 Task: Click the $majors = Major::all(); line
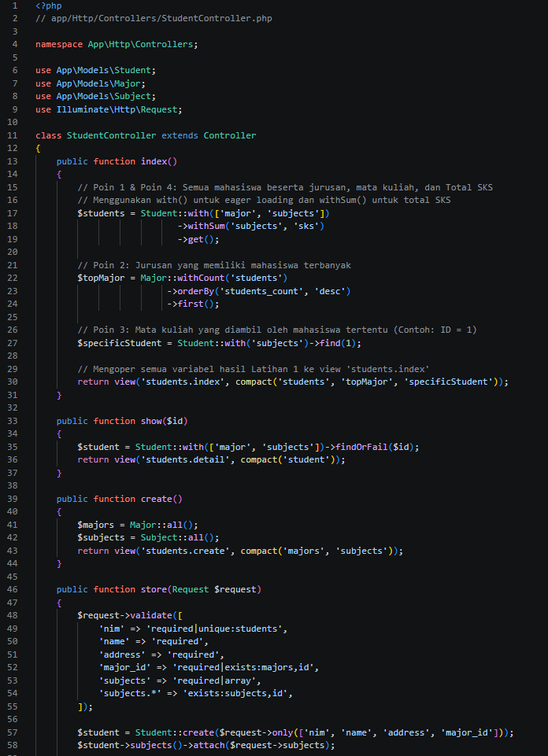(x=138, y=525)
